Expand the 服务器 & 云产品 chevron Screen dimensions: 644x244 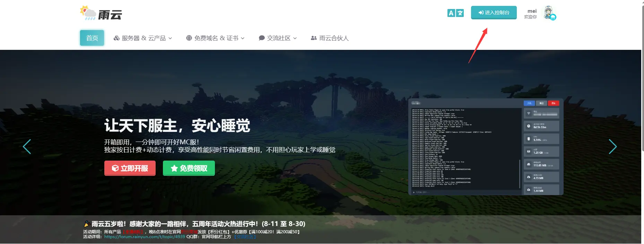point(170,38)
